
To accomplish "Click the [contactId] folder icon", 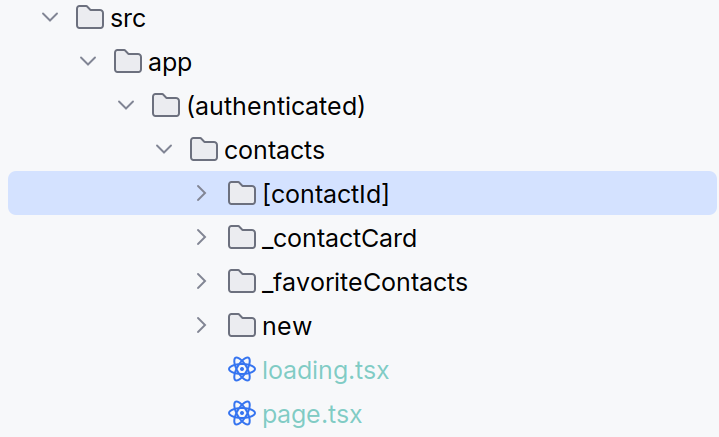I will click(242, 193).
